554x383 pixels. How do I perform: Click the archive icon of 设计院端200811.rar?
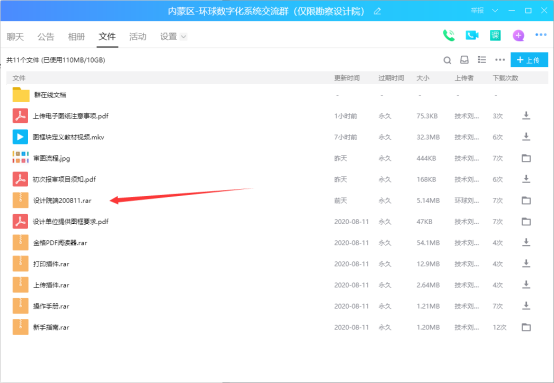tap(20, 200)
